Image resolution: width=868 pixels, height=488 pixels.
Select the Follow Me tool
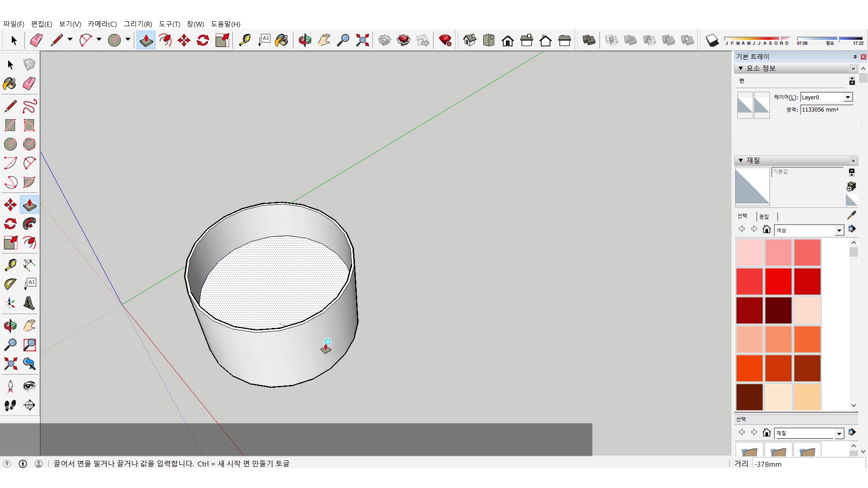point(29,224)
